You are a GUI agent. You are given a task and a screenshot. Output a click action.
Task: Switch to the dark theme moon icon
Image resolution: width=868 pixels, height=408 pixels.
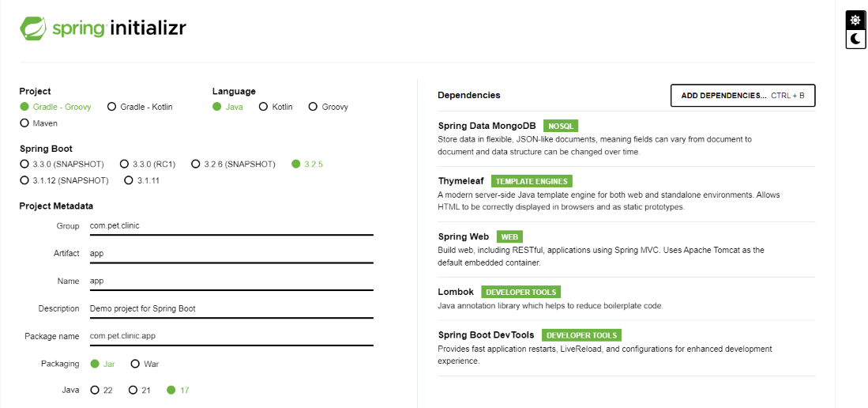(855, 39)
